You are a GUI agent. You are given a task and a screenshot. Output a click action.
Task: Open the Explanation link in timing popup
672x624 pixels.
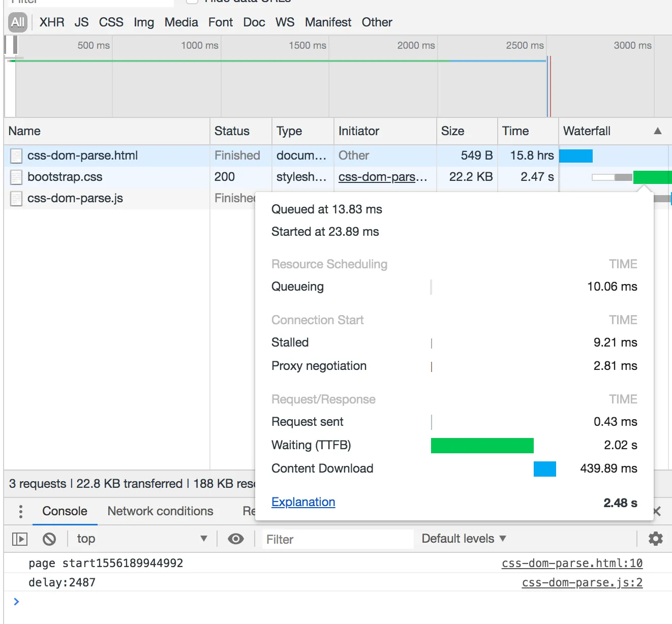pyautogui.click(x=303, y=502)
